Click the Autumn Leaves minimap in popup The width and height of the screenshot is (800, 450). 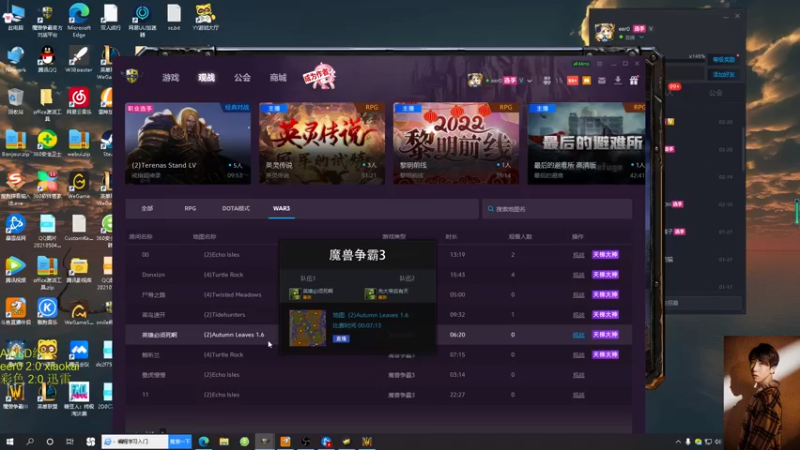[x=308, y=328]
